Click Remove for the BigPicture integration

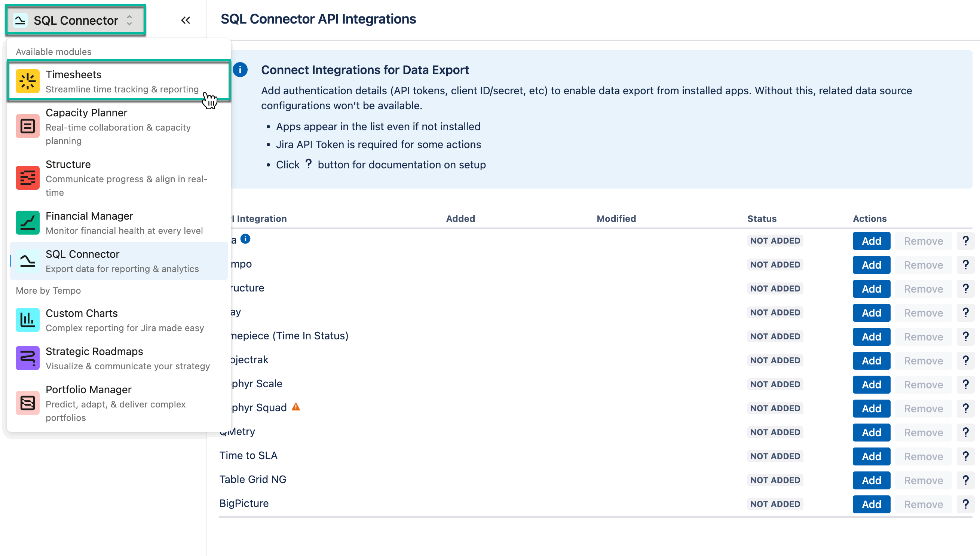click(x=923, y=504)
